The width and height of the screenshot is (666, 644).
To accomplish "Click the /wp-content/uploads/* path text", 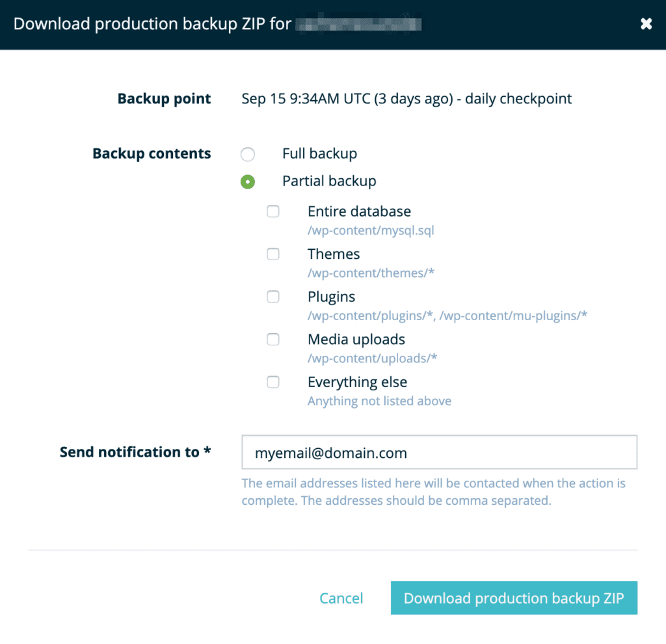I will [x=373, y=358].
